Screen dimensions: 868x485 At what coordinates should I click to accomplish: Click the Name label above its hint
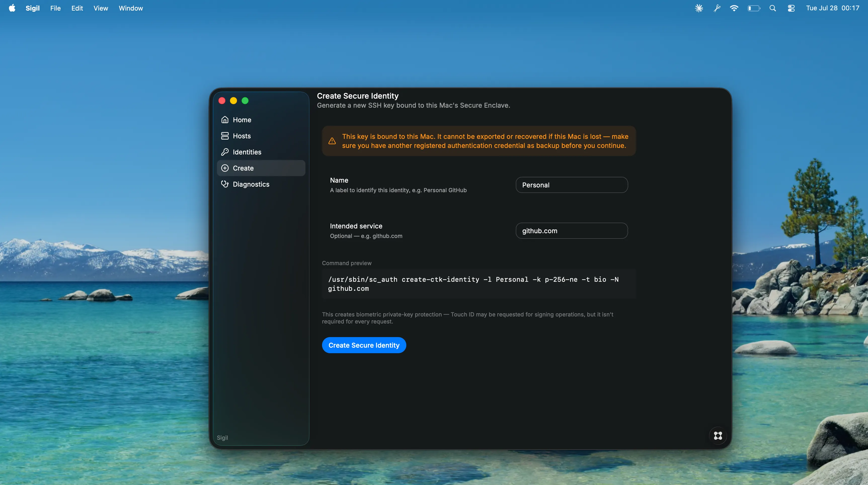point(339,180)
